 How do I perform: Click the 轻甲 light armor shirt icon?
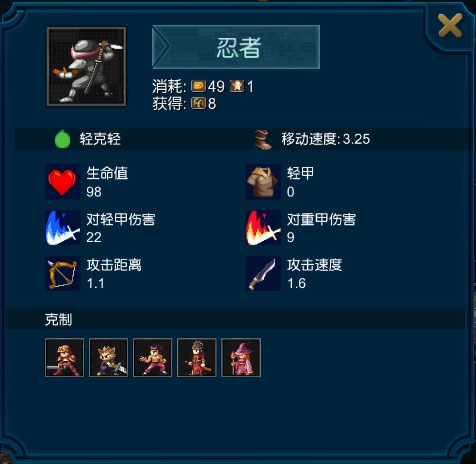(x=263, y=182)
